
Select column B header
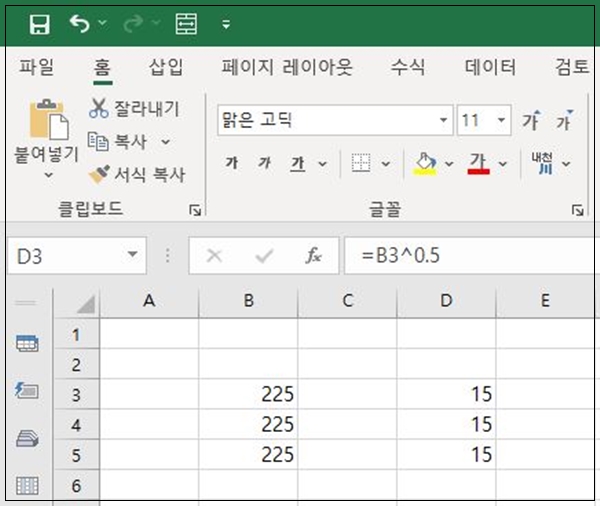[x=248, y=301]
